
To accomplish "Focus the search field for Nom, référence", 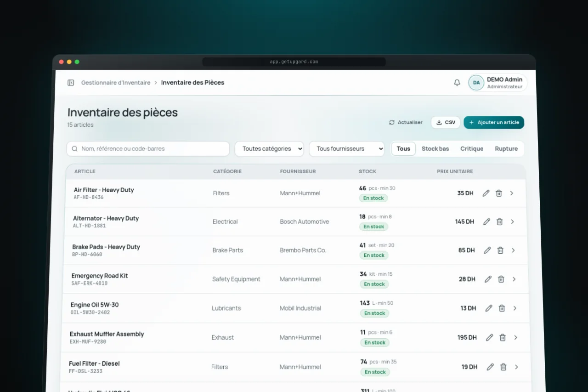I will pos(148,149).
